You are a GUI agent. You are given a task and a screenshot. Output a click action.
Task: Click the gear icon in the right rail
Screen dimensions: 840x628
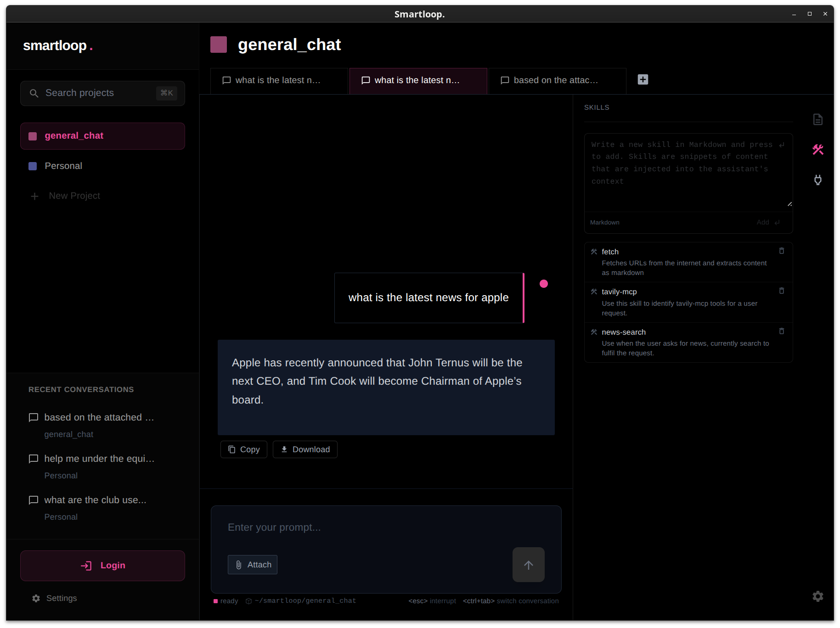pyautogui.click(x=817, y=596)
